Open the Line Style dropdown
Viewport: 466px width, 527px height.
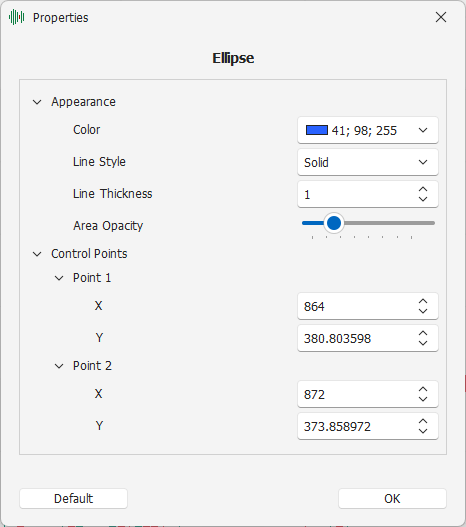click(368, 162)
